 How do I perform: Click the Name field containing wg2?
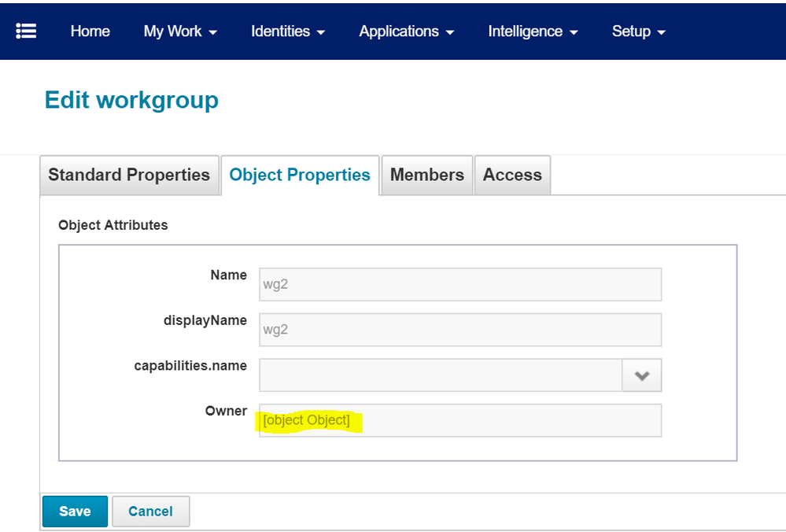[x=460, y=285]
